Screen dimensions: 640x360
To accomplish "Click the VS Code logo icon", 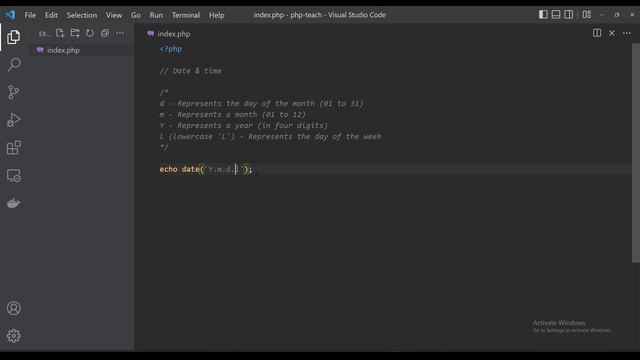I will click(x=10, y=15).
